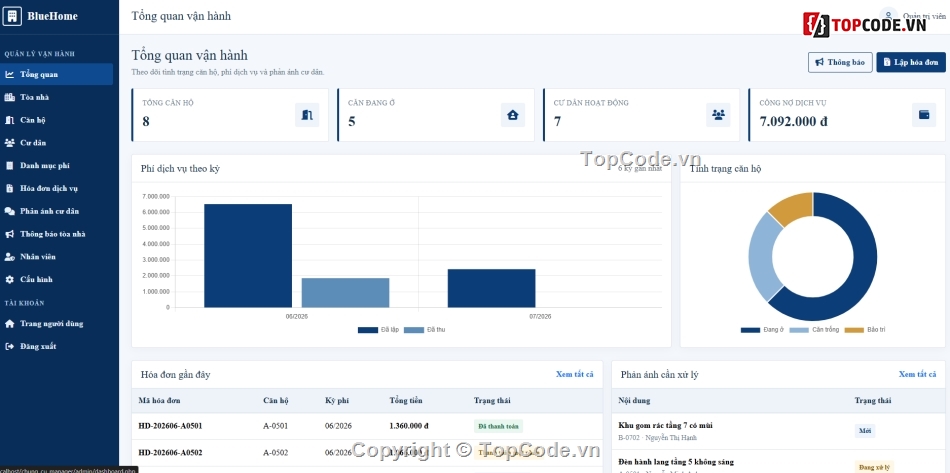Click the A-0501 apartment cell
Image resolution: width=950 pixels, height=473 pixels.
[x=276, y=426]
